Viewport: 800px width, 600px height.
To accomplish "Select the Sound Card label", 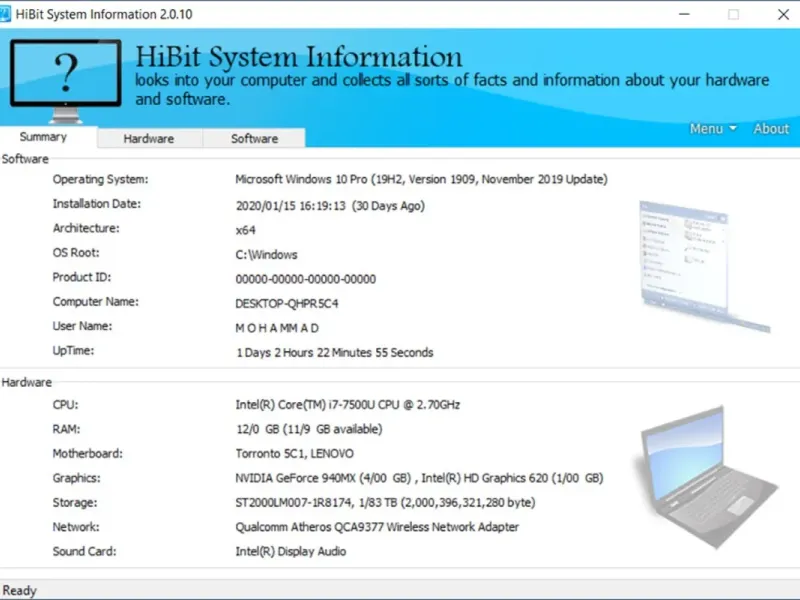I will pyautogui.click(x=84, y=552).
